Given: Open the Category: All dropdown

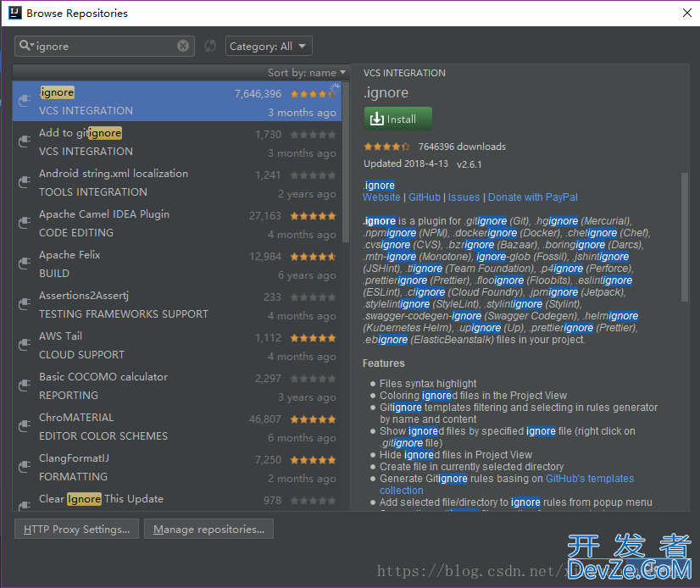Looking at the screenshot, I should tap(269, 46).
